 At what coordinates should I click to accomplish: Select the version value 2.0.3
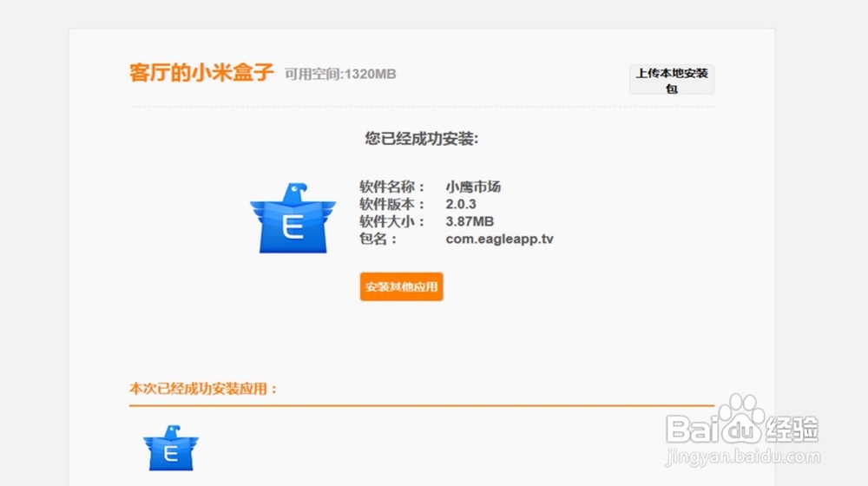[461, 204]
